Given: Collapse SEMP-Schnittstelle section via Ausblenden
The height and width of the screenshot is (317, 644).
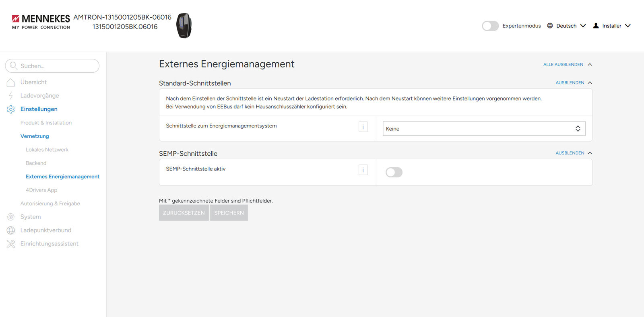Looking at the screenshot, I should click(x=574, y=153).
